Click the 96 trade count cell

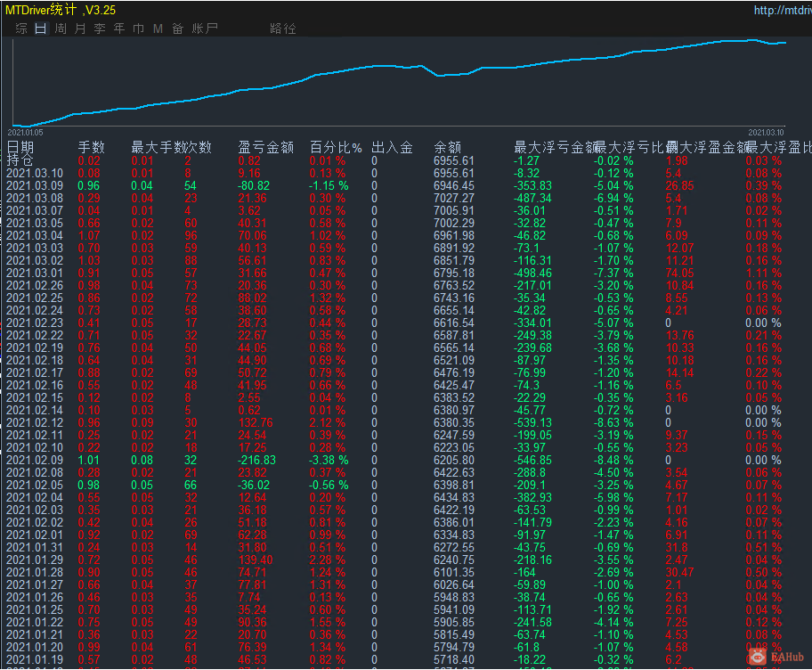coord(191,235)
